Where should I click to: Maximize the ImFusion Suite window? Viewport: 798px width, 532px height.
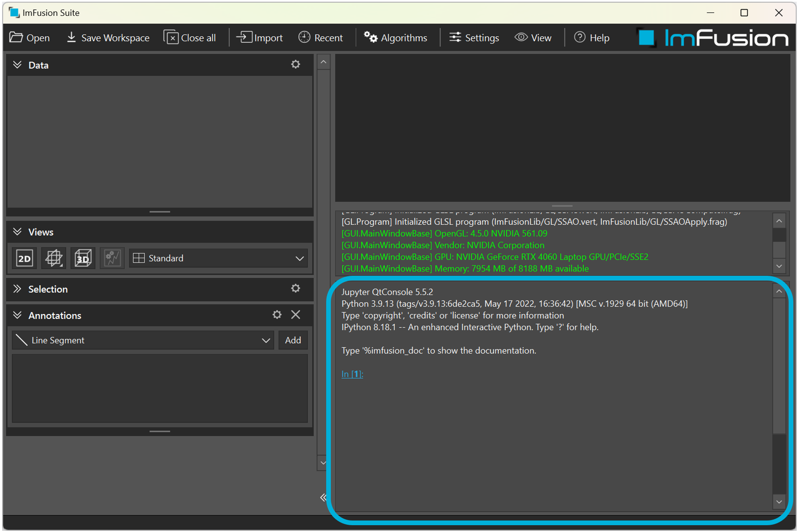coord(744,13)
